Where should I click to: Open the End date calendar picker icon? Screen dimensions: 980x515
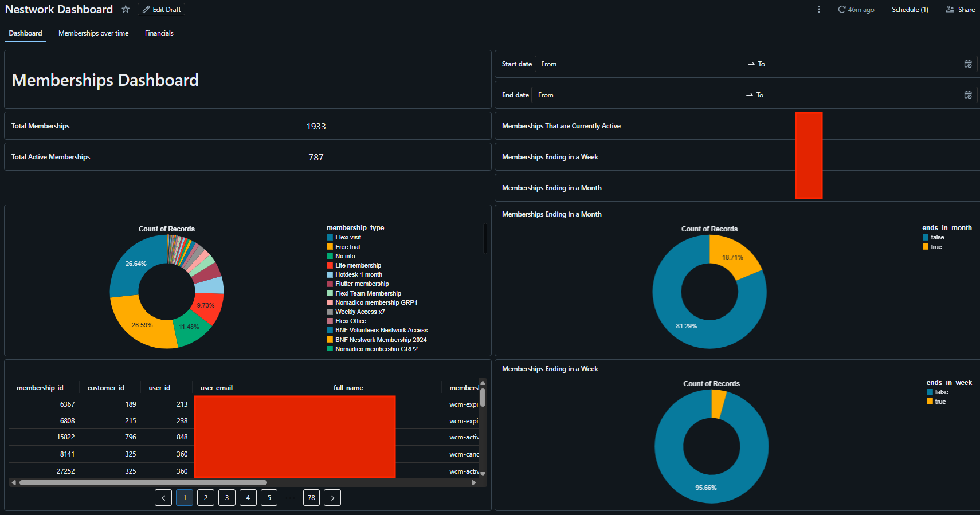pyautogui.click(x=968, y=95)
